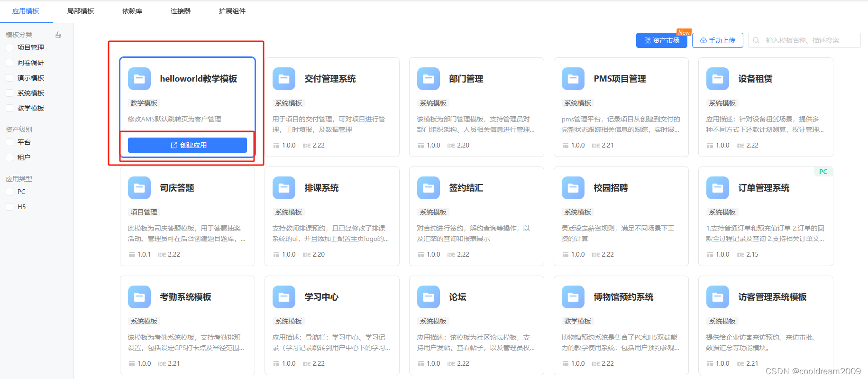Switch to the 局部模板 tab
The image size is (868, 379).
pos(81,11)
